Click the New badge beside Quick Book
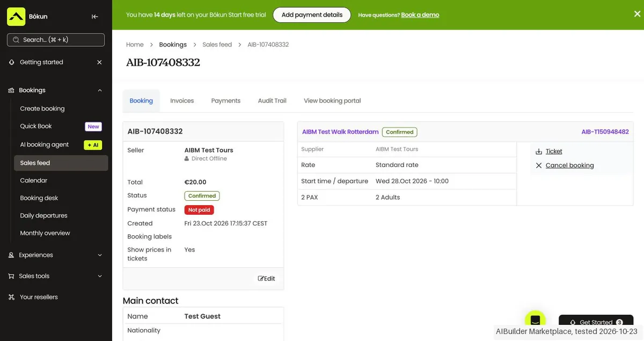 [x=93, y=127]
